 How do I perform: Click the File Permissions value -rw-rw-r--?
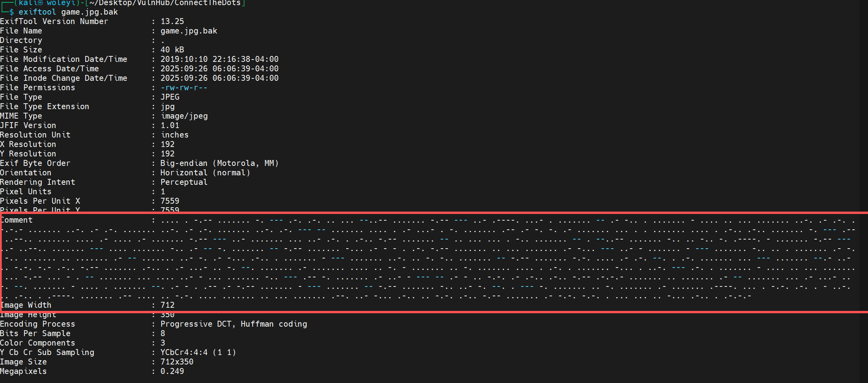pos(184,87)
